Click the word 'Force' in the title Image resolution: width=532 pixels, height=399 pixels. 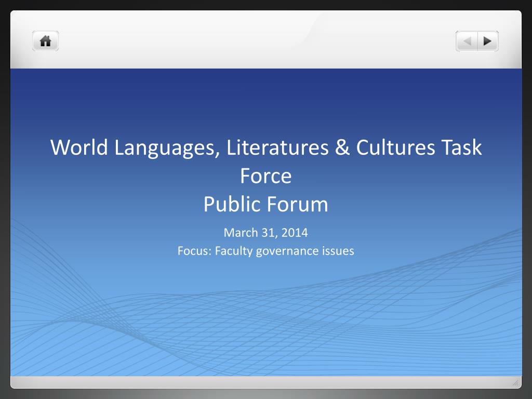tap(266, 176)
